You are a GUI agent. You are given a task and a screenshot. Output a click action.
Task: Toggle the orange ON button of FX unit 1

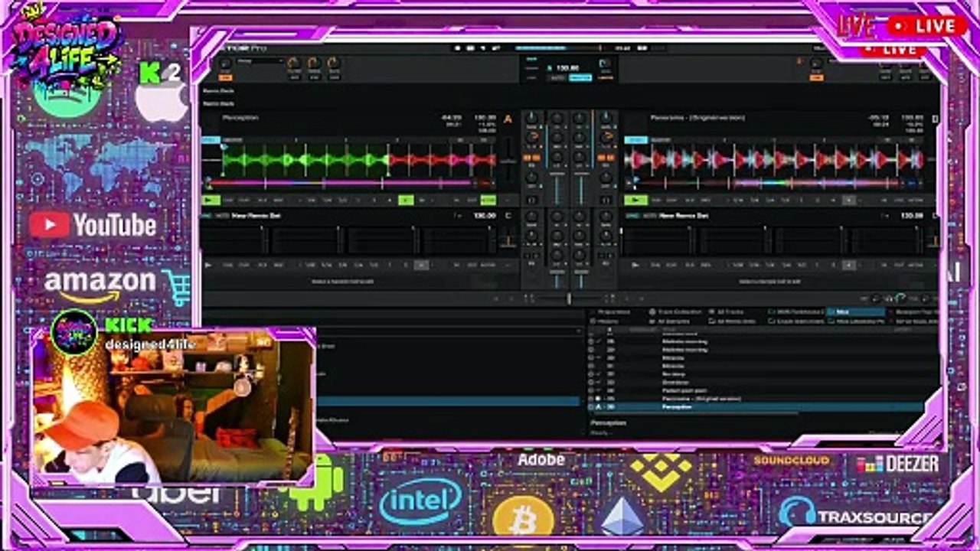225,77
